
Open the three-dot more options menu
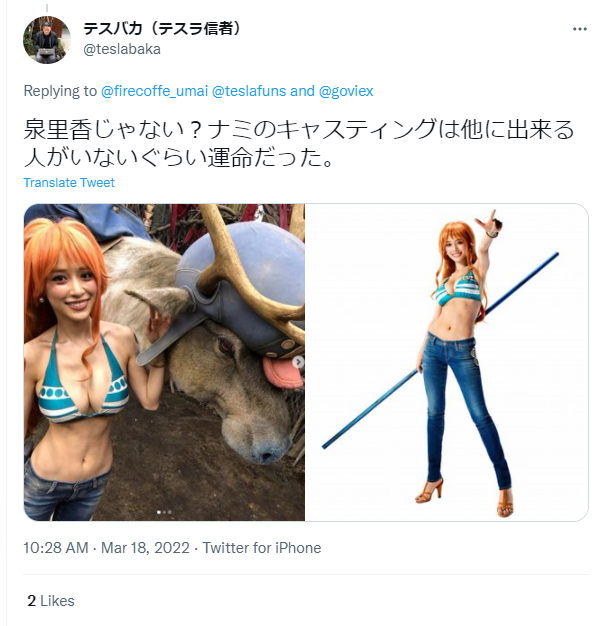(x=579, y=29)
